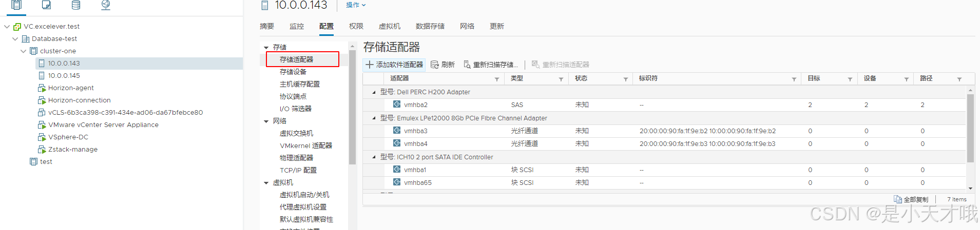980x230 pixels.
Task: Open Storage inventory view icon
Action: point(76,5)
